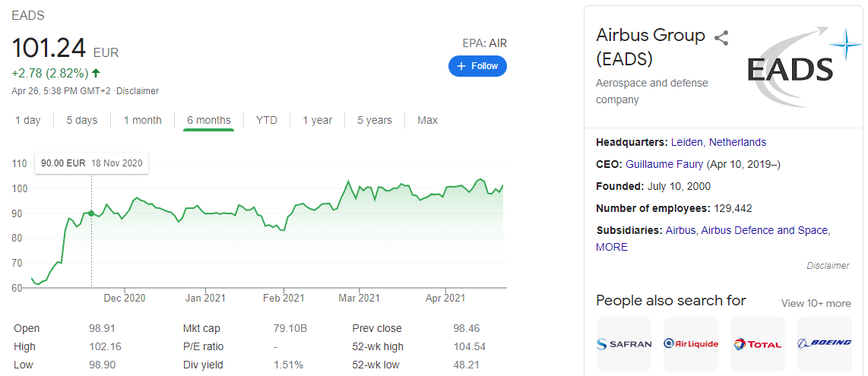Click the Founded date July 10, 2000

tap(679, 186)
